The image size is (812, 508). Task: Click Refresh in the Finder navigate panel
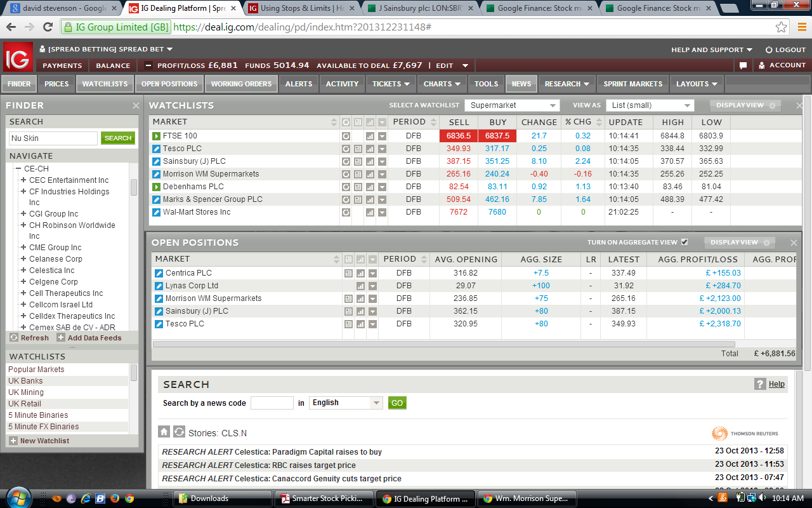tap(29, 338)
